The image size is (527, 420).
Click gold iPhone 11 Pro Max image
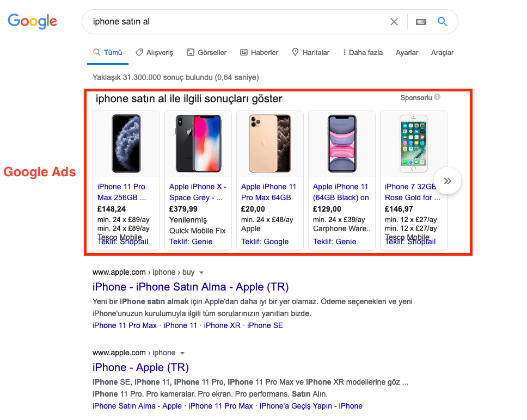pos(270,144)
